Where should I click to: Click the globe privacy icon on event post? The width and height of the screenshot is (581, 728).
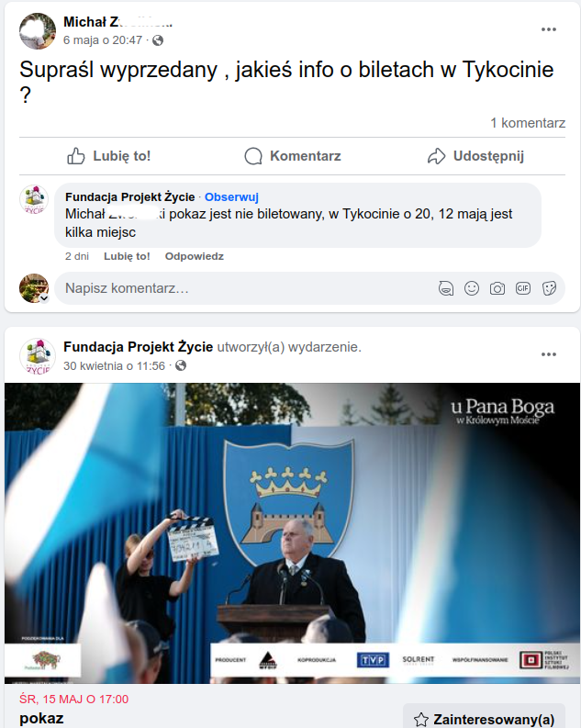(x=181, y=366)
